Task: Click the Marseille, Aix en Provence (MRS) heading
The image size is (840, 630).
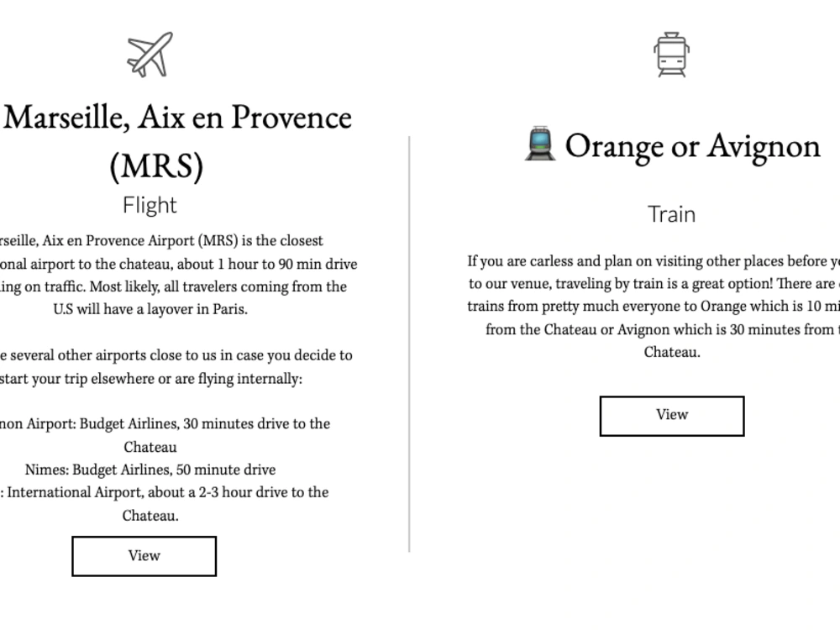Action: click(x=176, y=141)
